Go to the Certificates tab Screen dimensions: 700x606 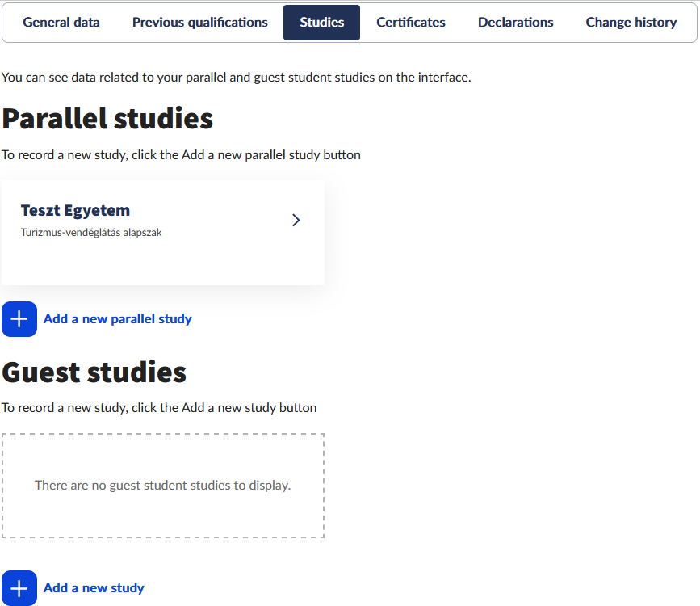[411, 23]
